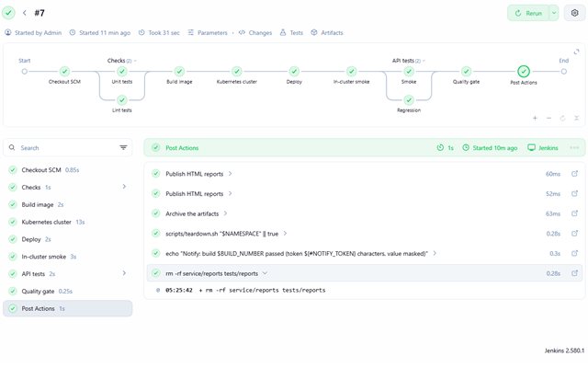Select Post Actions node in graph
This screenshot has height=368, width=588.
click(524, 71)
